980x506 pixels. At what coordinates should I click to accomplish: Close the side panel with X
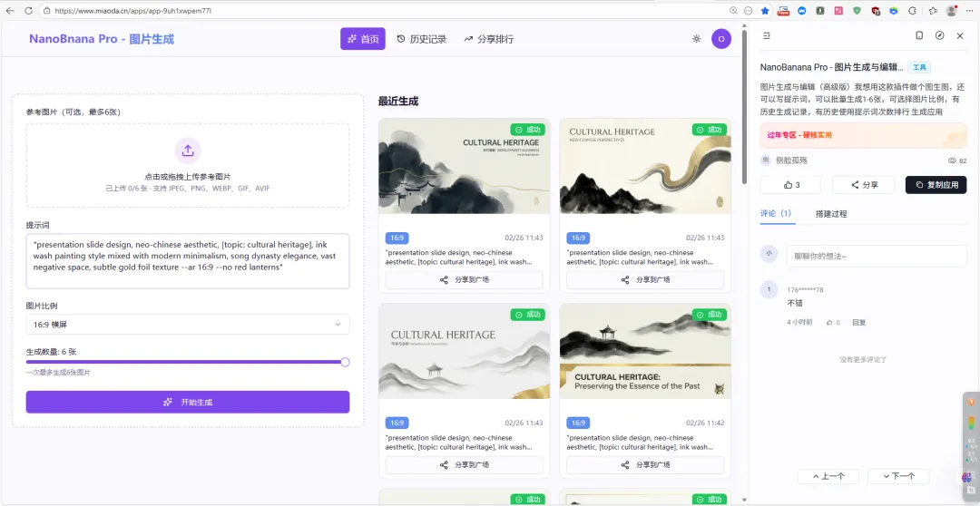tap(960, 35)
